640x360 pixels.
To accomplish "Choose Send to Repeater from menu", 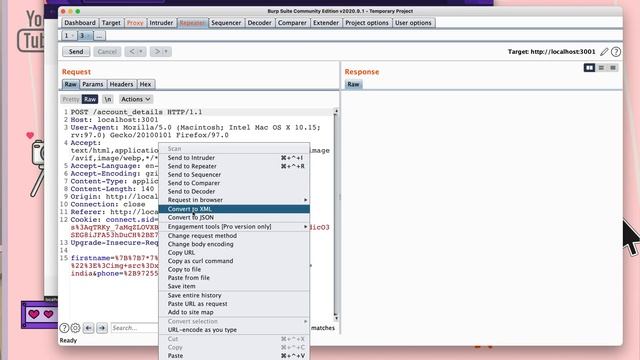I will pyautogui.click(x=234, y=166).
